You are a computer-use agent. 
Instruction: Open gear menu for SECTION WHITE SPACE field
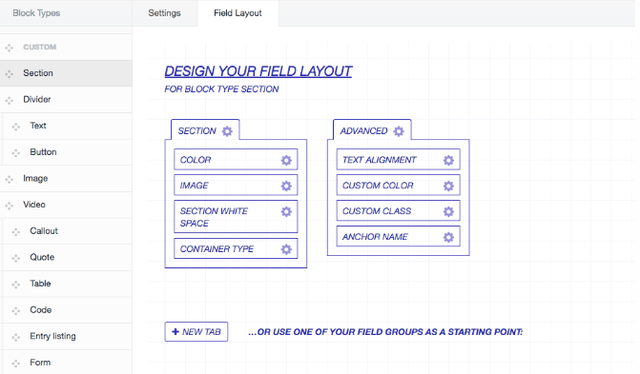click(286, 211)
